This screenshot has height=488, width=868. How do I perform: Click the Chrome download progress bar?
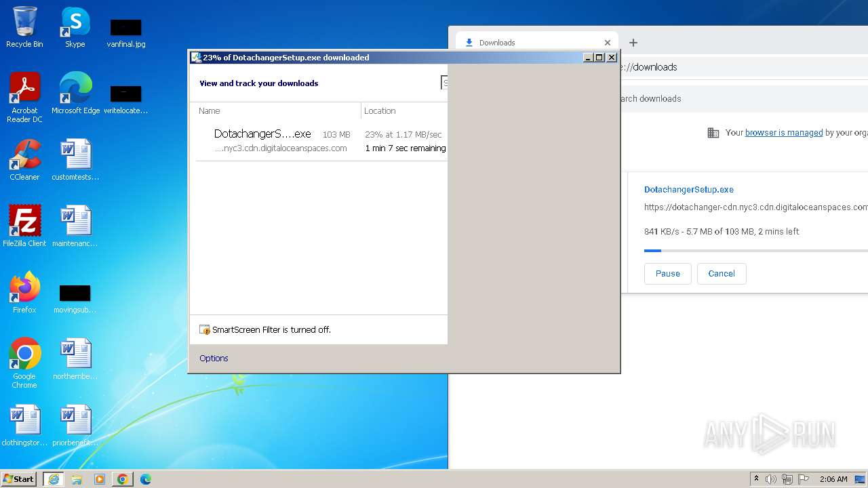pyautogui.click(x=756, y=251)
